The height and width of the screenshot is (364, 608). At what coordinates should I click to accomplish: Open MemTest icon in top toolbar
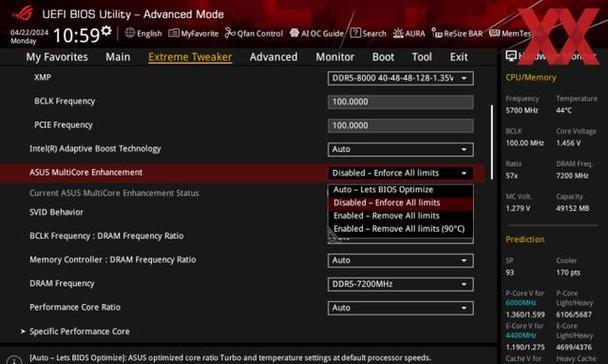coord(494,33)
